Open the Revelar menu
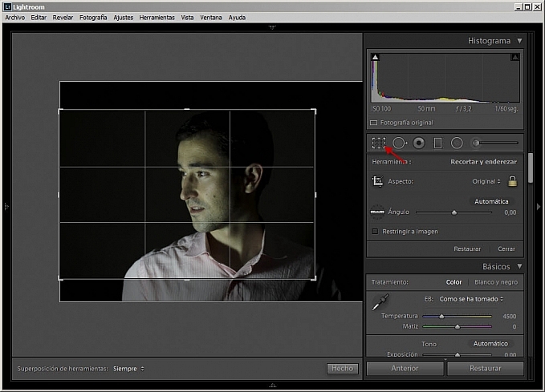 click(x=63, y=18)
